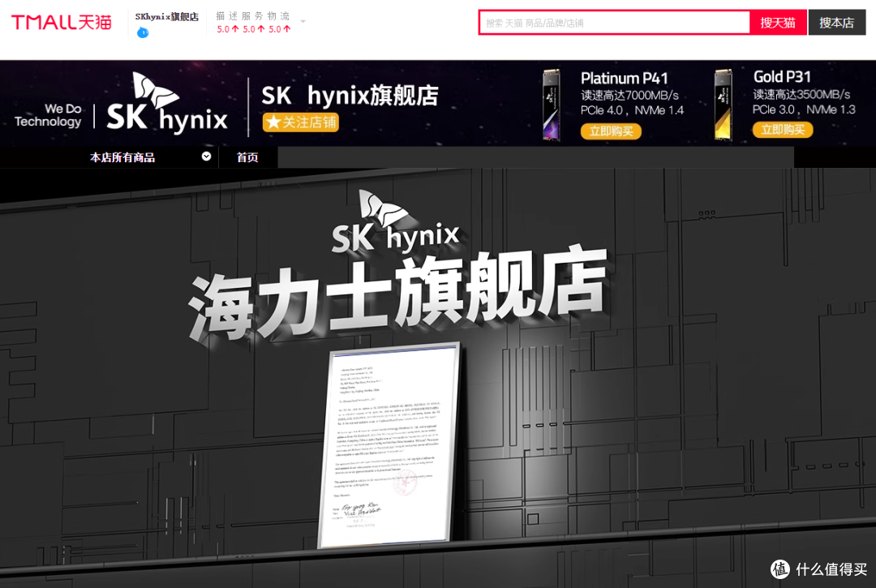Screen dimensions: 876x588
Task: Click the SK hynix旗舰店 banner title
Action: 350,96
